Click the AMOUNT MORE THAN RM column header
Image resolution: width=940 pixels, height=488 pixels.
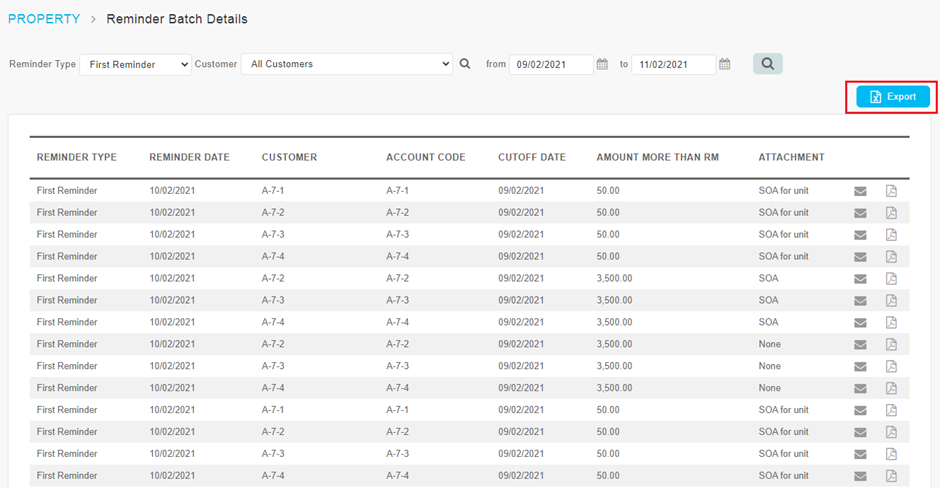coord(657,157)
